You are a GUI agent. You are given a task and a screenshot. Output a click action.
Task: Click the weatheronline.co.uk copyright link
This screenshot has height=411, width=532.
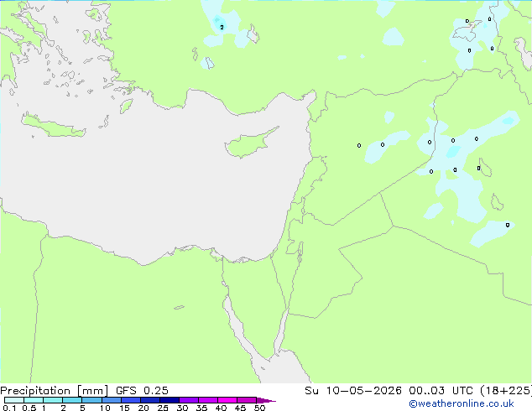(x=462, y=403)
